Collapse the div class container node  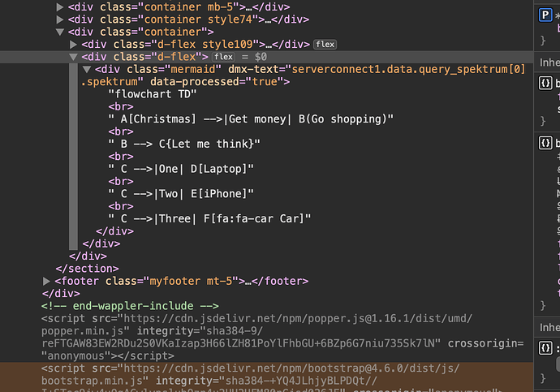59,32
